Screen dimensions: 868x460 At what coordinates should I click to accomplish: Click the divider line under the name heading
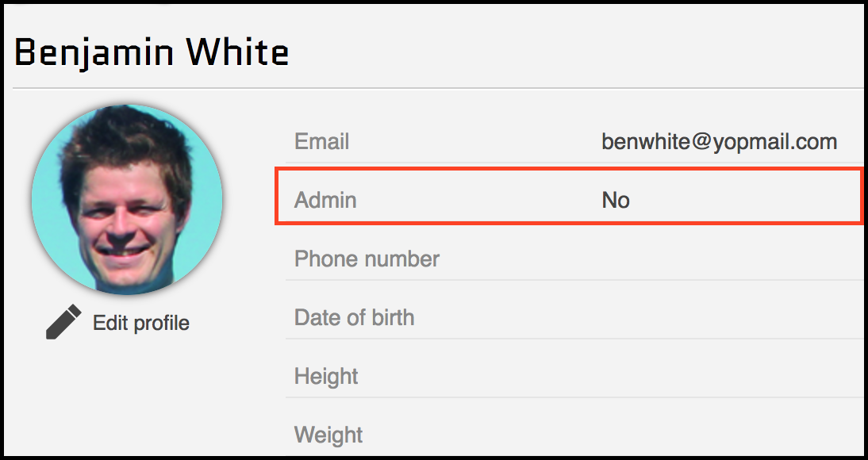coord(436,88)
